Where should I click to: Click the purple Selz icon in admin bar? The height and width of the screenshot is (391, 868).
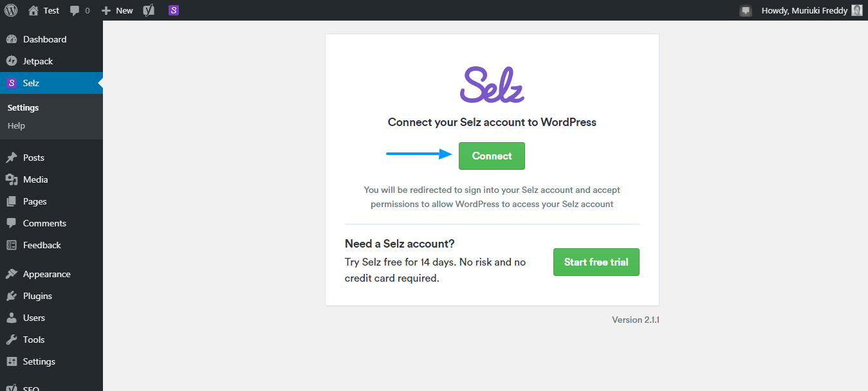174,10
